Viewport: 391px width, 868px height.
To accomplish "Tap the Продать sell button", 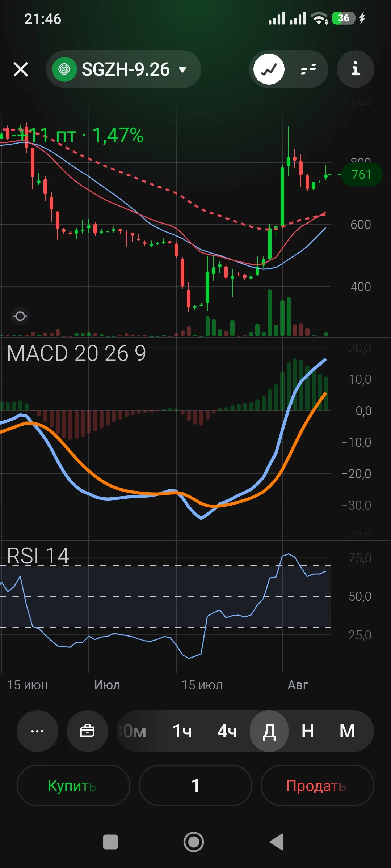I will tap(317, 785).
